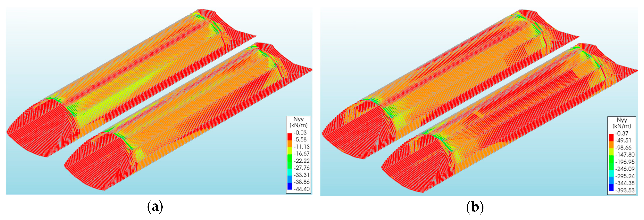The height and width of the screenshot is (220, 644).
Task: Click the dark blue swatch in right legend
Action: coord(611,187)
